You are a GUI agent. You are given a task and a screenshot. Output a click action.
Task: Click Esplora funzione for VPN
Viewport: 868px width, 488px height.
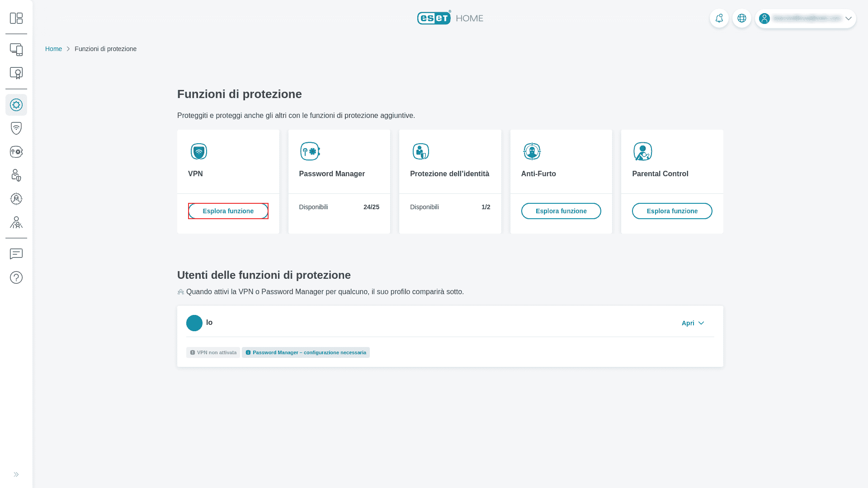(x=228, y=211)
